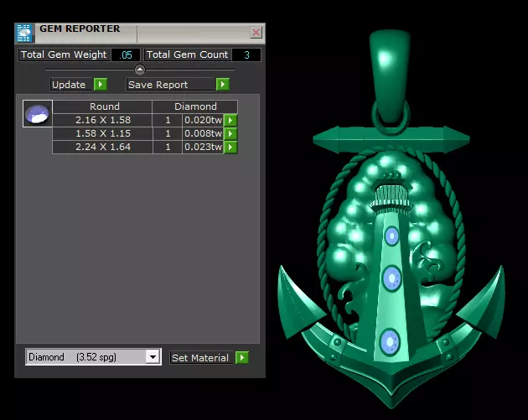Click the Total Gem Weight label
The height and width of the screenshot is (420, 528).
coord(64,54)
